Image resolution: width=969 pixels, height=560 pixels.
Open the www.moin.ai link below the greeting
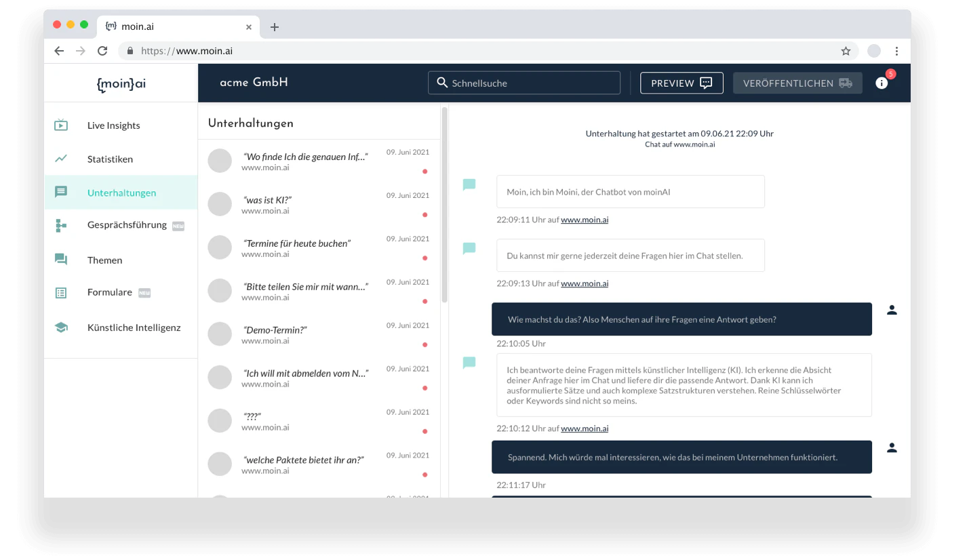tap(585, 219)
